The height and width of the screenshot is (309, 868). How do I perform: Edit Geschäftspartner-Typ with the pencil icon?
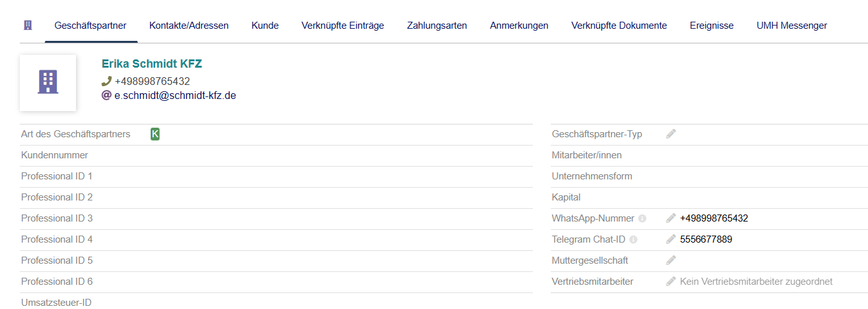pyautogui.click(x=671, y=134)
